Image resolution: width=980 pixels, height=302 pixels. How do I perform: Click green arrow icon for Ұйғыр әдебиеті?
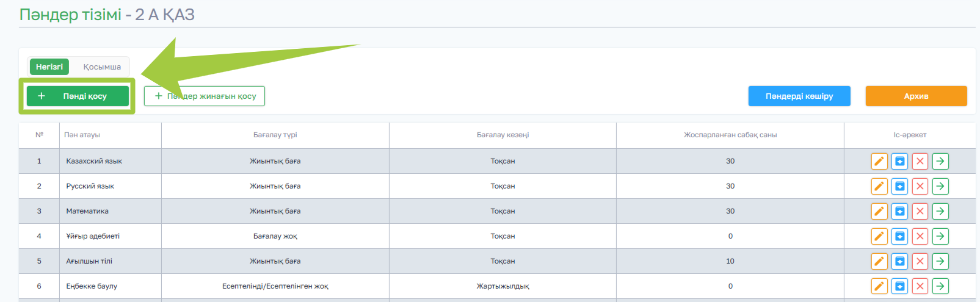940,236
